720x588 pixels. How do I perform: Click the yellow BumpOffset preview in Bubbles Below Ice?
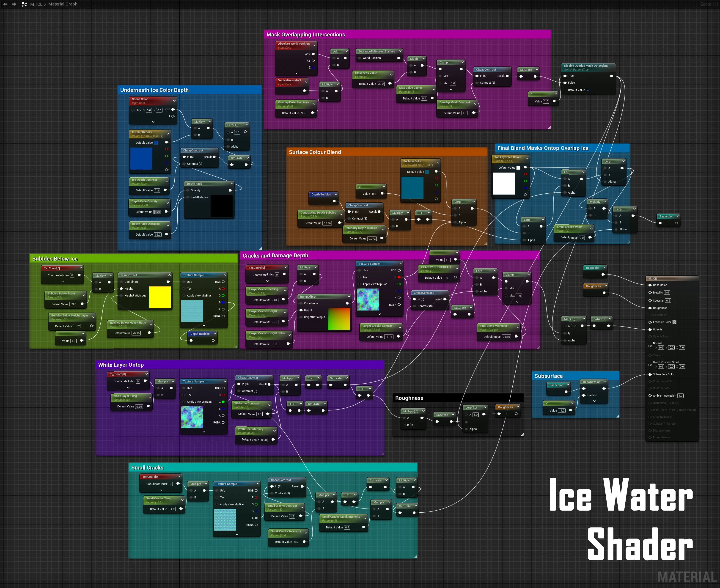[159, 297]
